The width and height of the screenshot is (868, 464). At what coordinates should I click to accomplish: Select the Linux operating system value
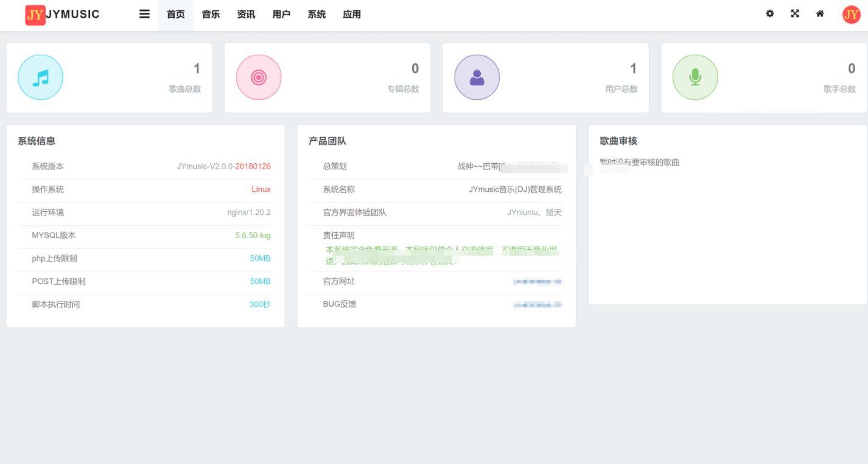click(261, 189)
